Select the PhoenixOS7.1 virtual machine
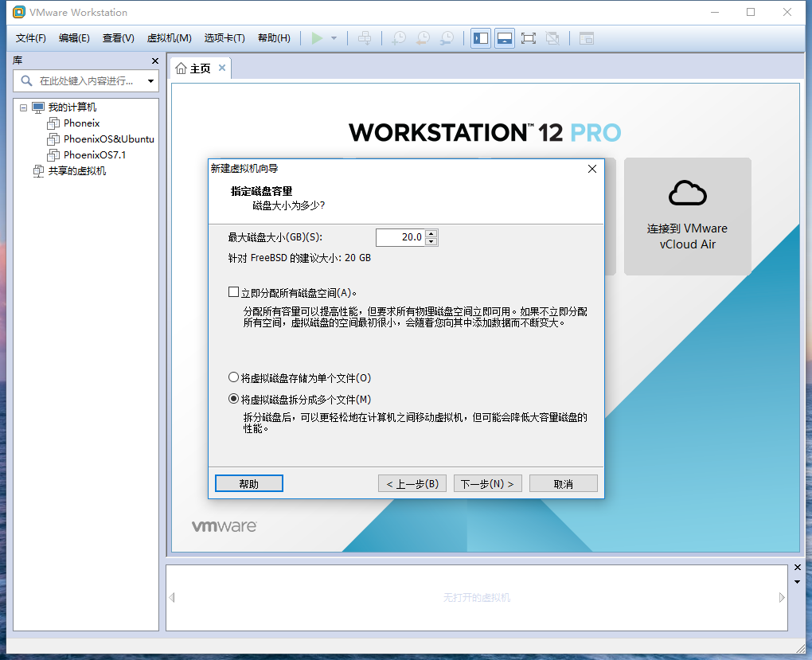This screenshot has width=812, height=660. click(x=95, y=155)
